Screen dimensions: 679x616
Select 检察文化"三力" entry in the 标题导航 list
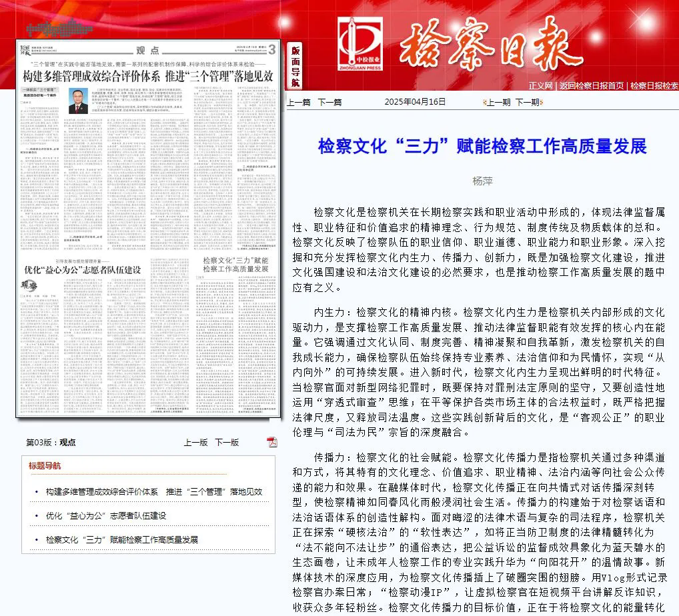click(121, 539)
